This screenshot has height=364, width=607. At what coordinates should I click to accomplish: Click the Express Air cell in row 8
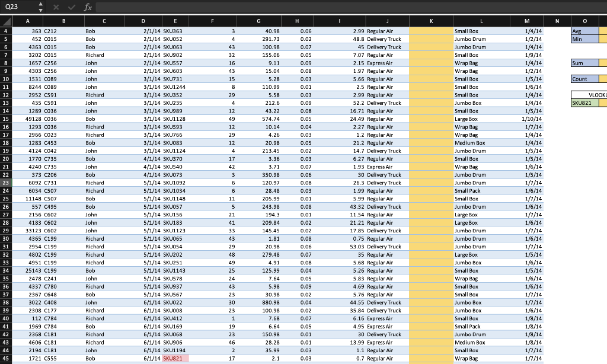[388, 63]
